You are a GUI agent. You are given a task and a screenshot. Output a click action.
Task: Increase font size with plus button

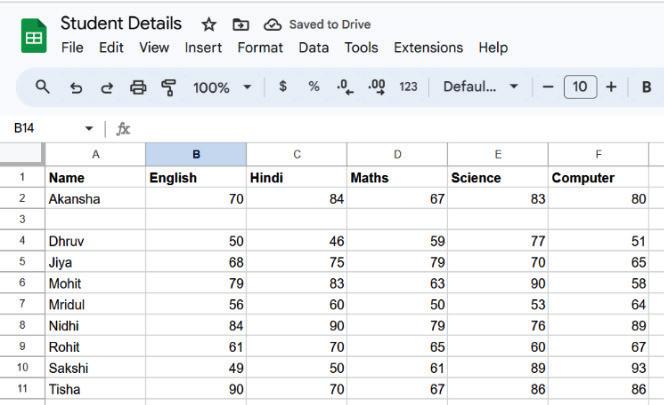point(611,87)
